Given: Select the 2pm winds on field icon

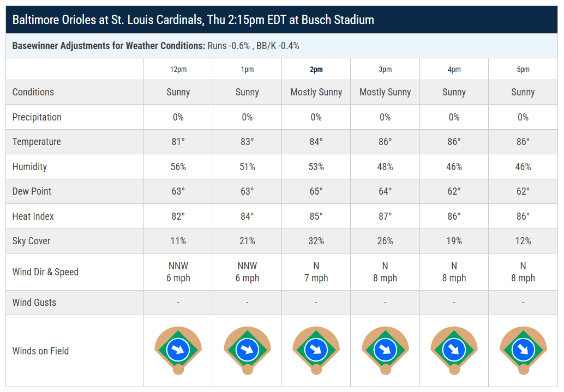Looking at the screenshot, I should 316,351.
